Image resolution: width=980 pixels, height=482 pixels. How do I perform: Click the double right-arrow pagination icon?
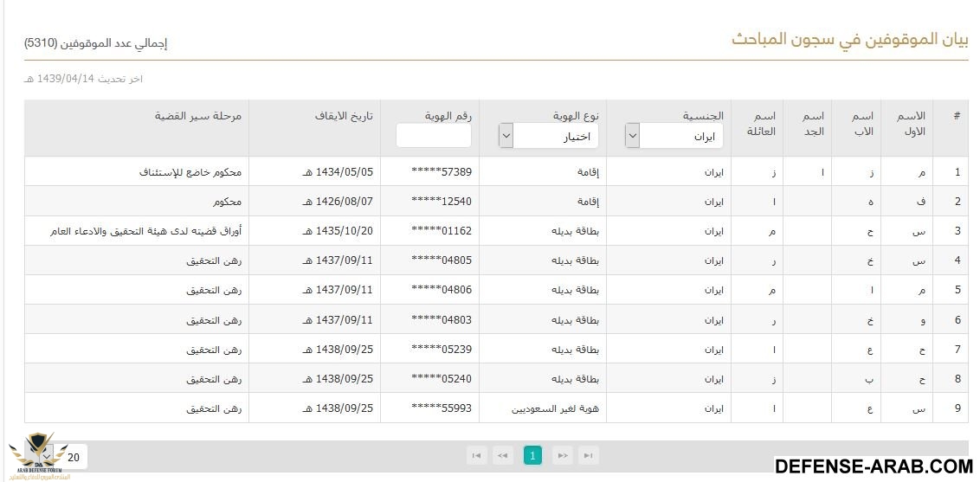click(562, 455)
